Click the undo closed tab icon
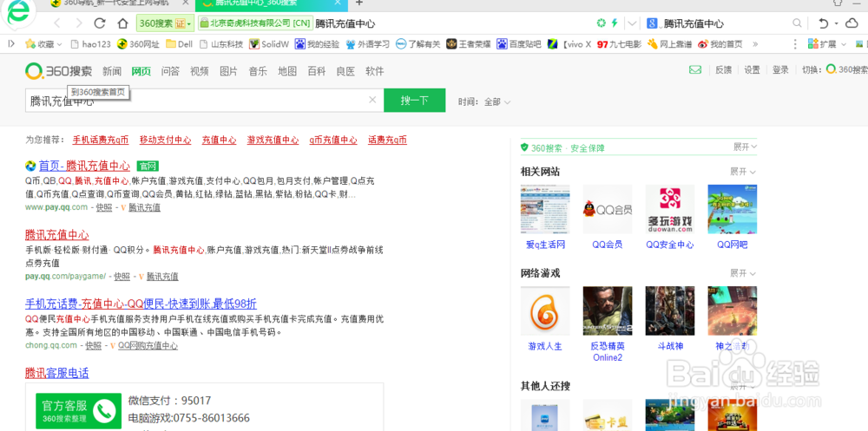The width and height of the screenshot is (868, 431). 823,23
